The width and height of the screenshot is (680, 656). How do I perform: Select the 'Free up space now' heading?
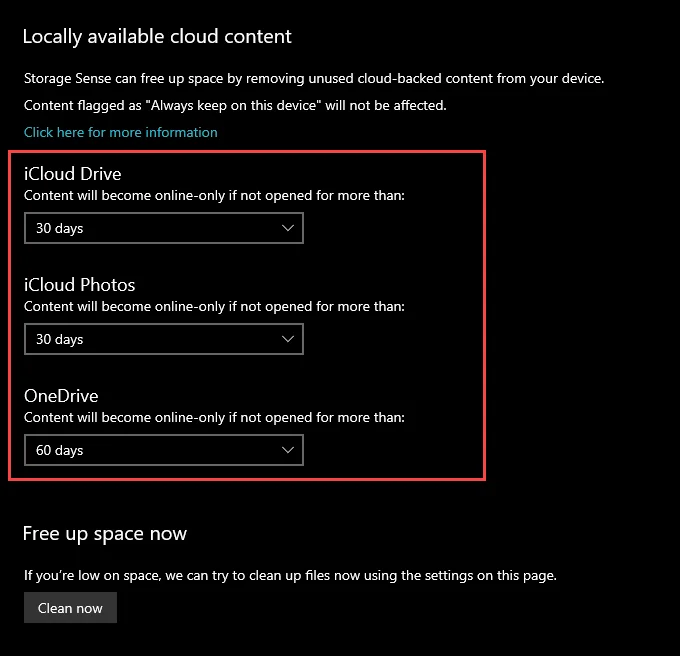(105, 534)
